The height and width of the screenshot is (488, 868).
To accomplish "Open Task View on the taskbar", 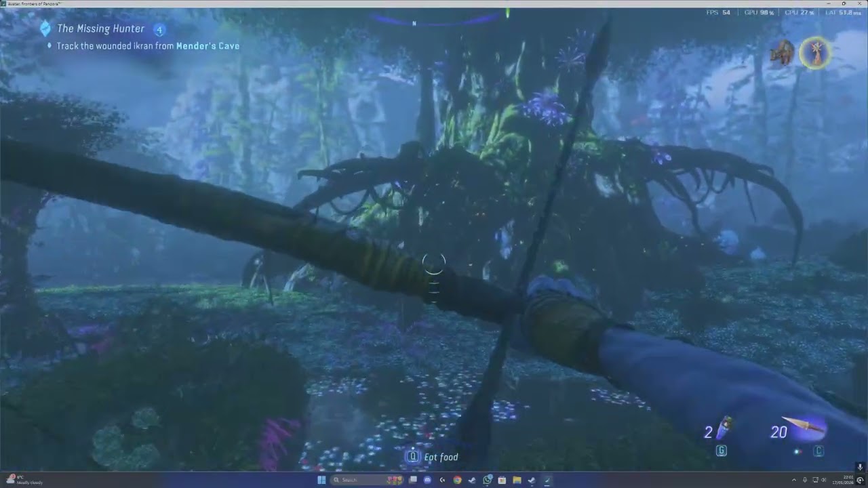I will [413, 480].
